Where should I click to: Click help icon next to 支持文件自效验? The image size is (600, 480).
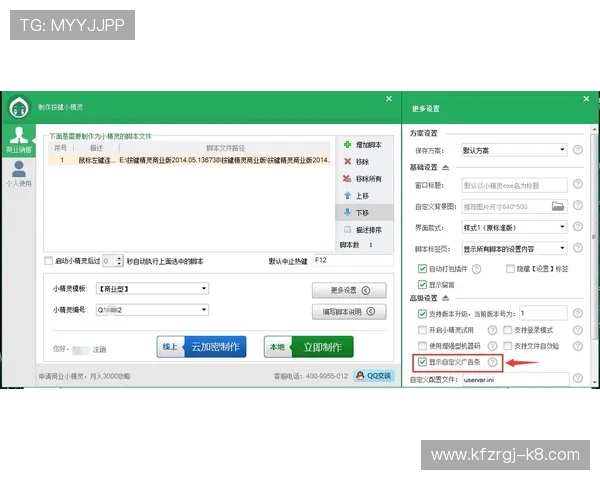pyautogui.click(x=578, y=346)
